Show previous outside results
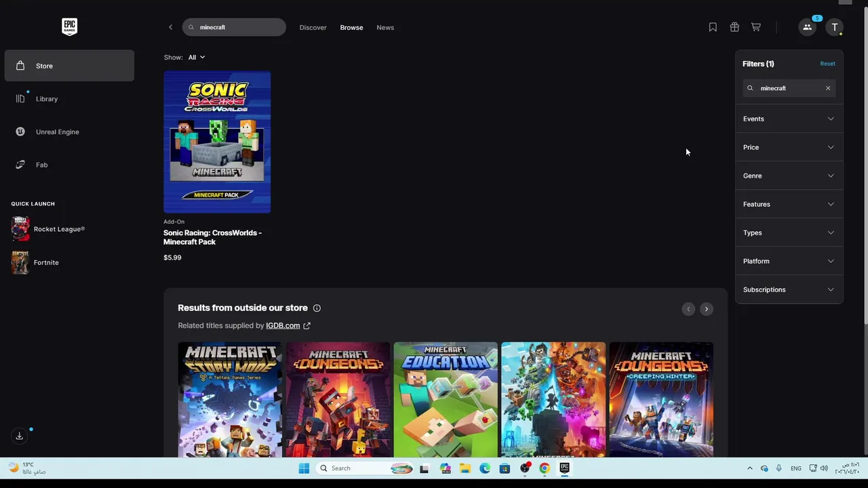 coord(688,309)
